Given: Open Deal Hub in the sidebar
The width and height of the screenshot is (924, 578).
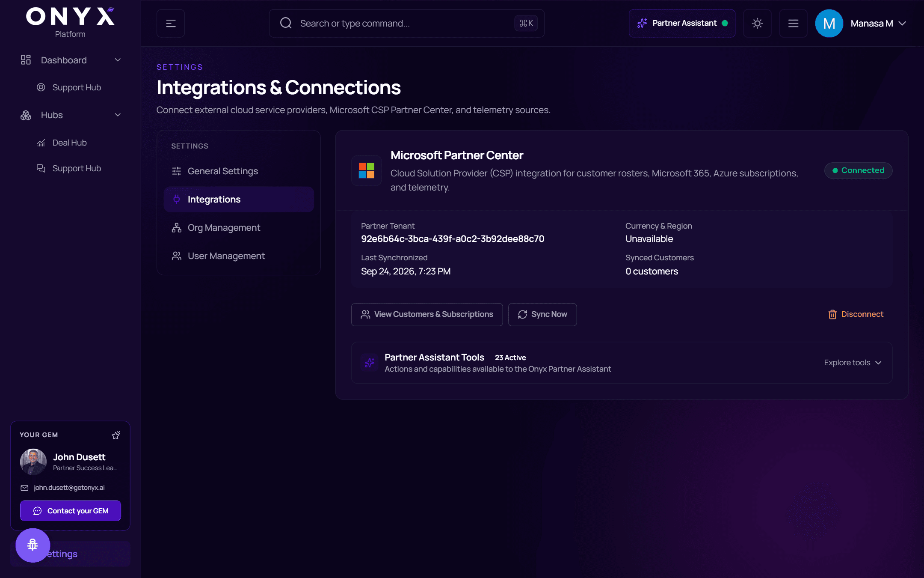Looking at the screenshot, I should coord(69,143).
